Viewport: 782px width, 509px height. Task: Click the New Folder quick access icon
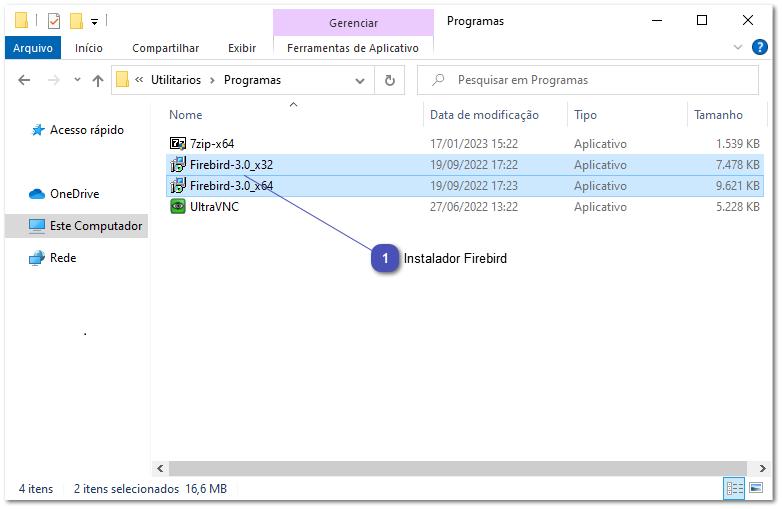[x=76, y=21]
